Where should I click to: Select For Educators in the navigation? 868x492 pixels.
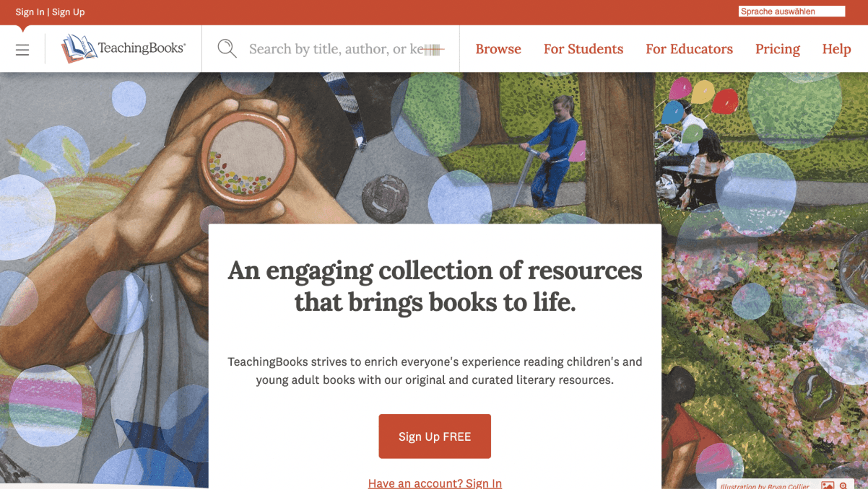(689, 48)
